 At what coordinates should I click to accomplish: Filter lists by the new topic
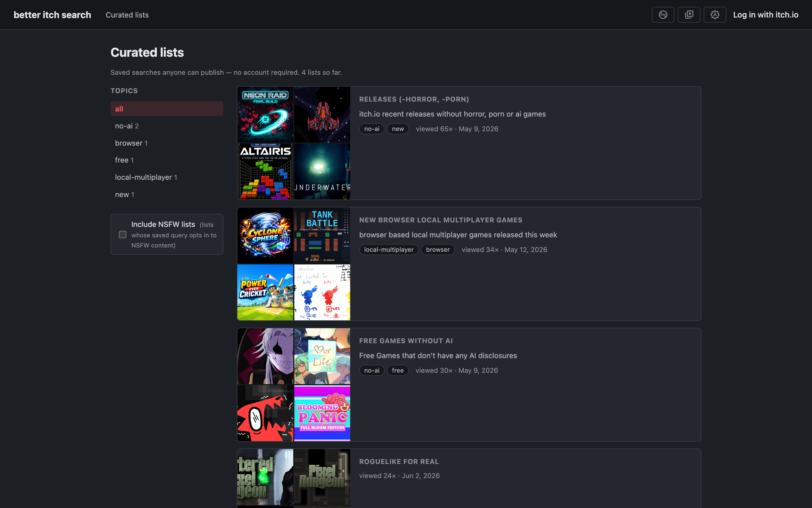pyautogui.click(x=167, y=194)
